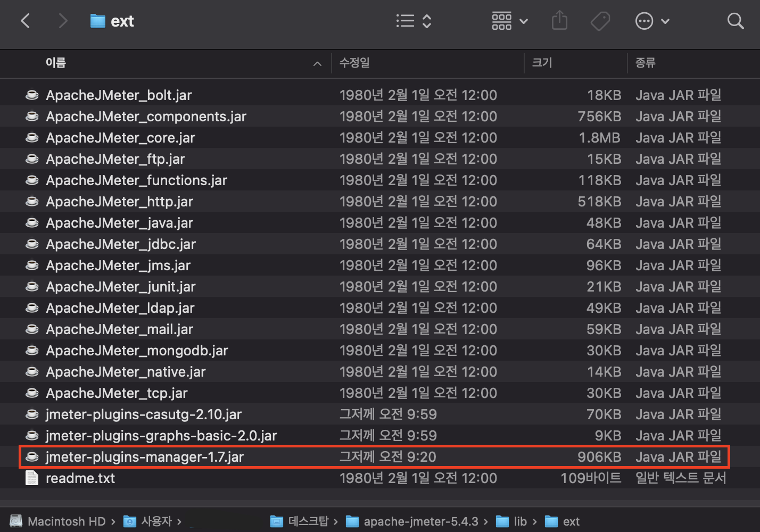Click 데스크탑 folder in the path bar

(x=300, y=521)
